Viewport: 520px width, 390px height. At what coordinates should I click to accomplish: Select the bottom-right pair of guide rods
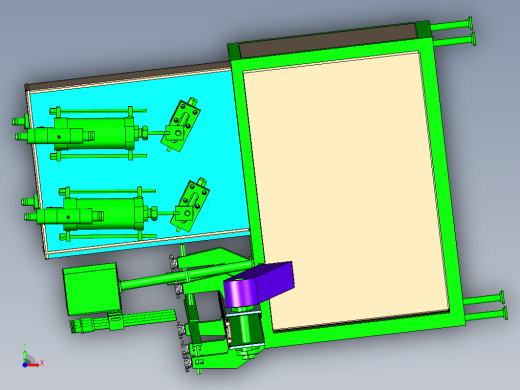coord(485,306)
